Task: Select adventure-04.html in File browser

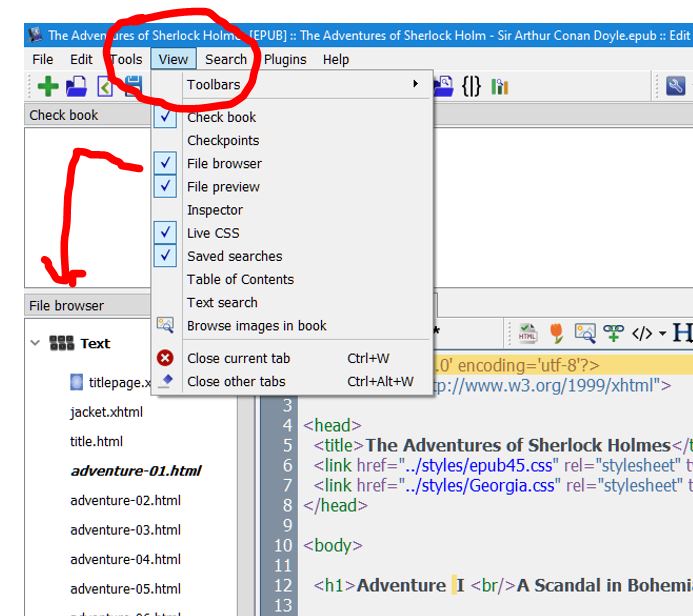Action: click(126, 559)
